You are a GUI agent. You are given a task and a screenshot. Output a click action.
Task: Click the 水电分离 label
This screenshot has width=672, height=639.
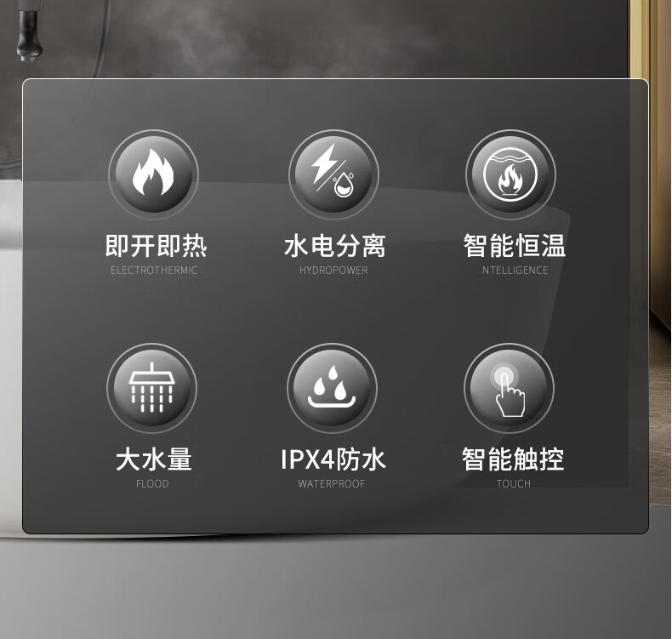[x=334, y=246]
